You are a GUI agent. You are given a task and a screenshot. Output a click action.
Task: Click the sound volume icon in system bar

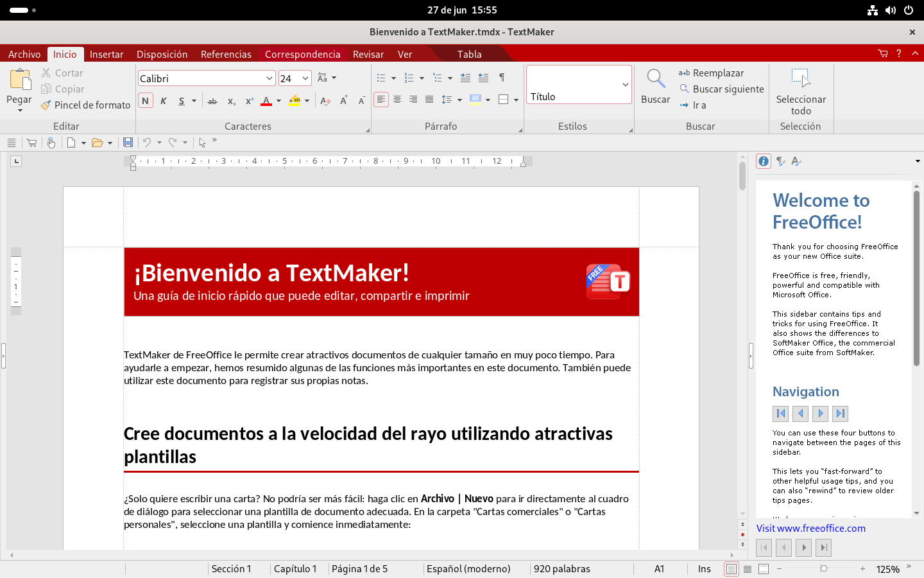coord(891,10)
